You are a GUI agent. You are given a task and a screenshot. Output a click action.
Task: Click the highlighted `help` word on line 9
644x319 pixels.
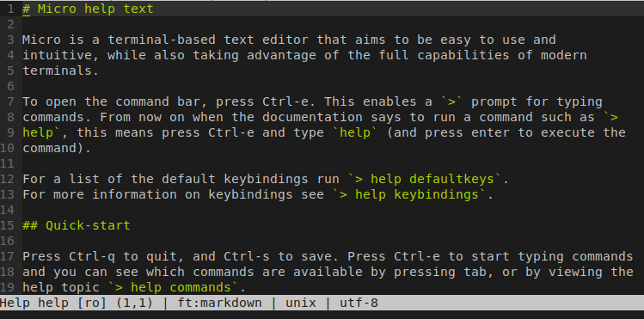(355, 132)
